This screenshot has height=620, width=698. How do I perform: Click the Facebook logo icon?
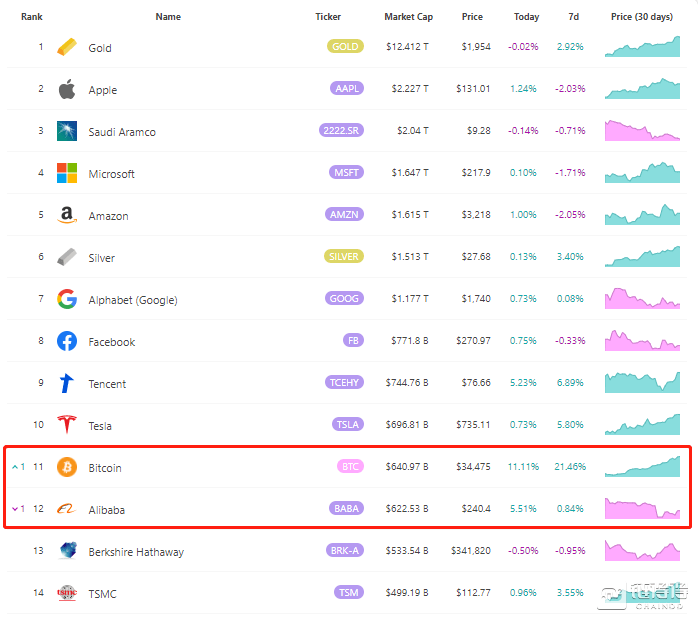pos(67,341)
